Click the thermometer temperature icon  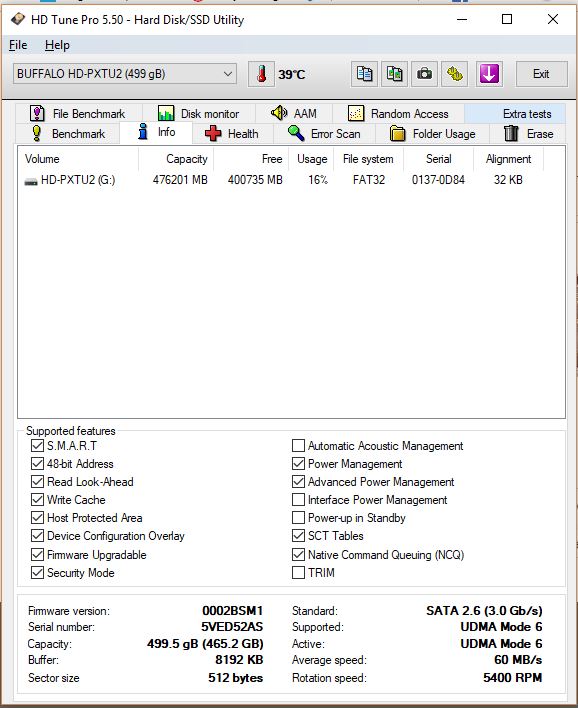pos(261,74)
